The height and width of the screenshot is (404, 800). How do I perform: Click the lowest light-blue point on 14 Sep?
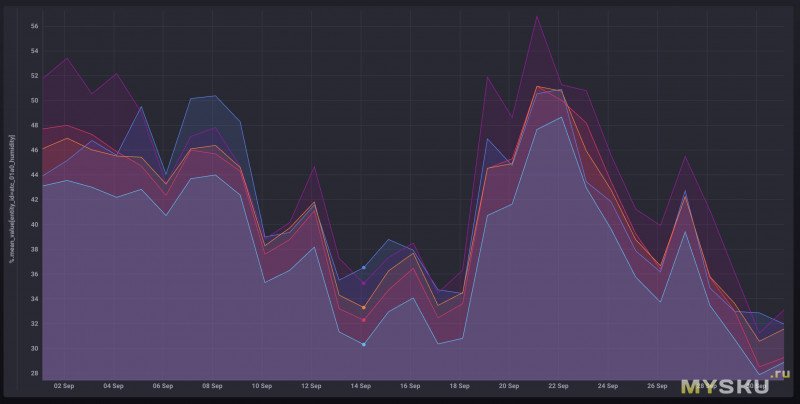click(363, 344)
